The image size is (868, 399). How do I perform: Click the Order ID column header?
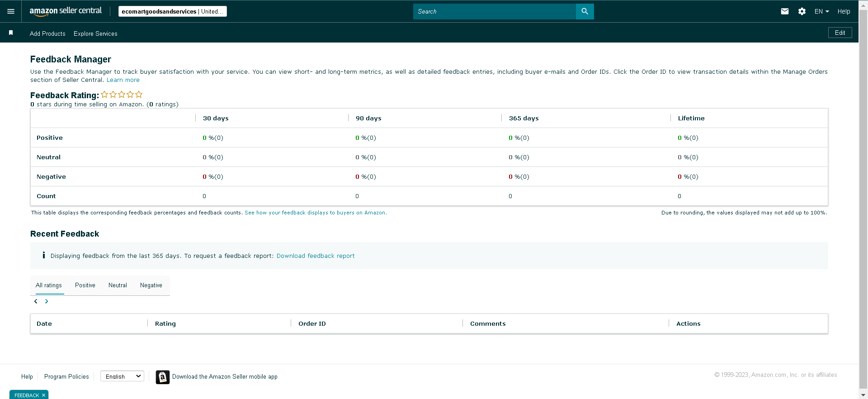tap(312, 323)
